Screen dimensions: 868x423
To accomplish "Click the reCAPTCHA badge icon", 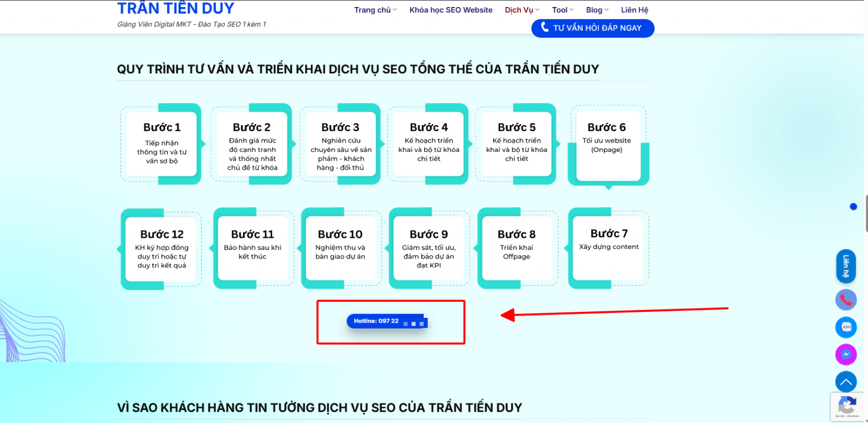I will [847, 406].
